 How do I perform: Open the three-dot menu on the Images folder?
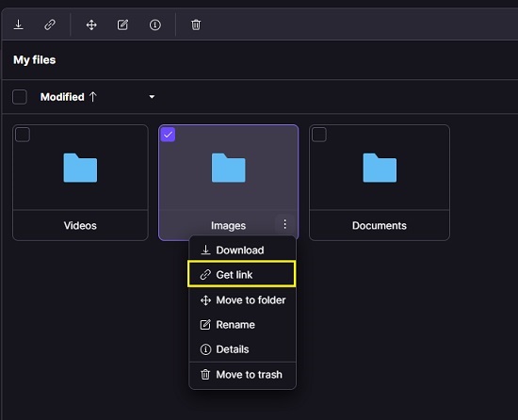(284, 224)
